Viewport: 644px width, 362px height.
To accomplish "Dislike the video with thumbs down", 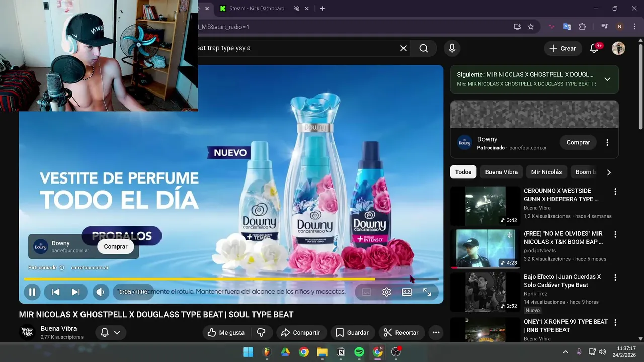I will coord(261,333).
